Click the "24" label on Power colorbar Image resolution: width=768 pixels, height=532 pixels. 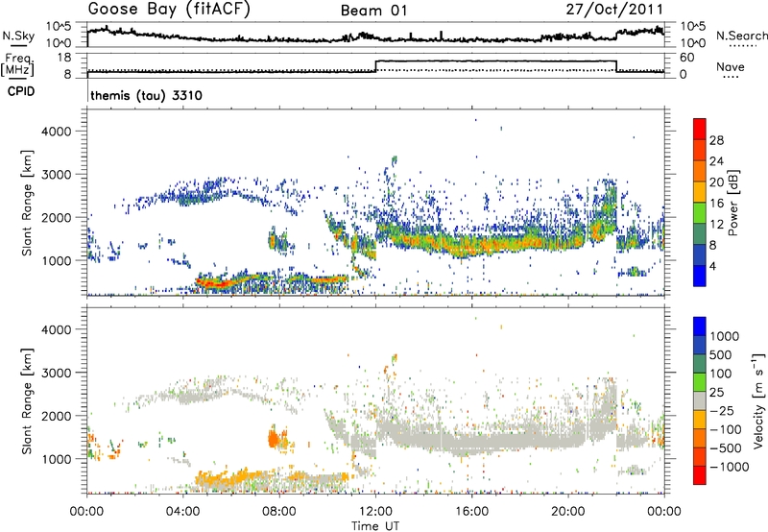[716, 161]
